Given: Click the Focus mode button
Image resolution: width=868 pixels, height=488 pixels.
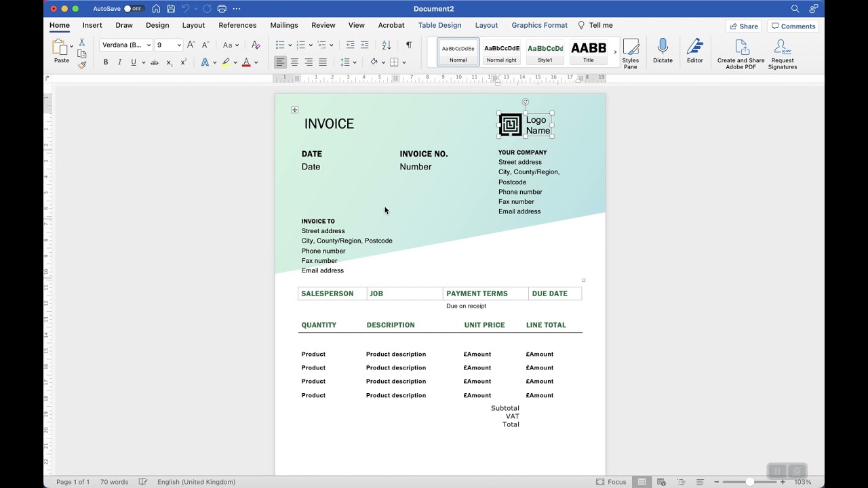Looking at the screenshot, I should 611,482.
